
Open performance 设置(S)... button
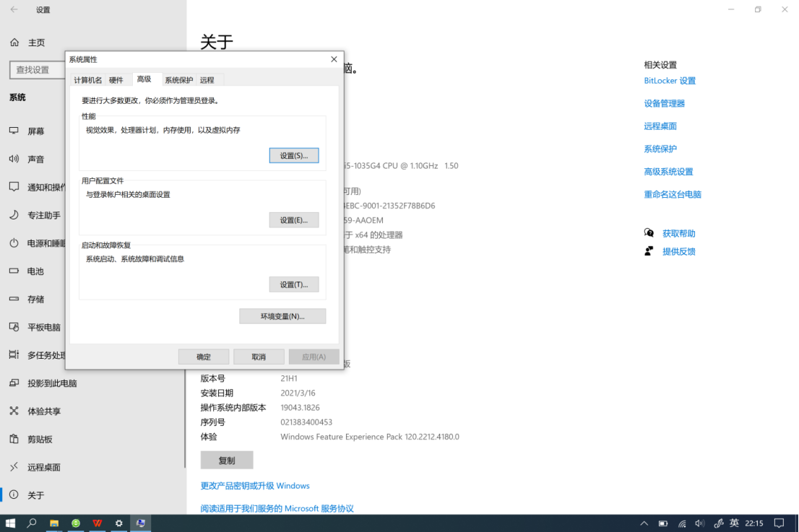pyautogui.click(x=294, y=156)
